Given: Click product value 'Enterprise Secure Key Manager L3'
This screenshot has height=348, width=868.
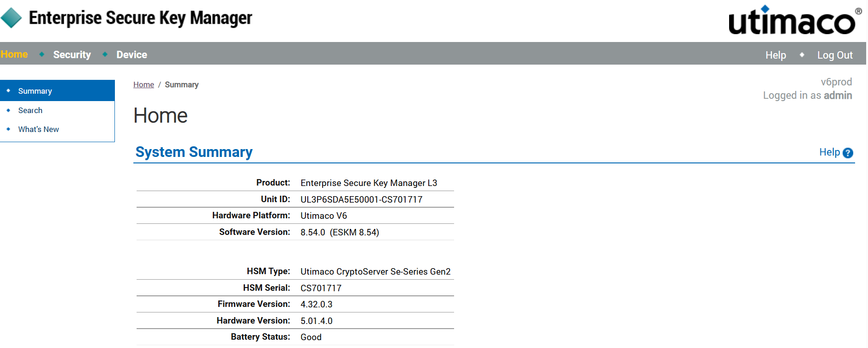Looking at the screenshot, I should click(x=369, y=183).
